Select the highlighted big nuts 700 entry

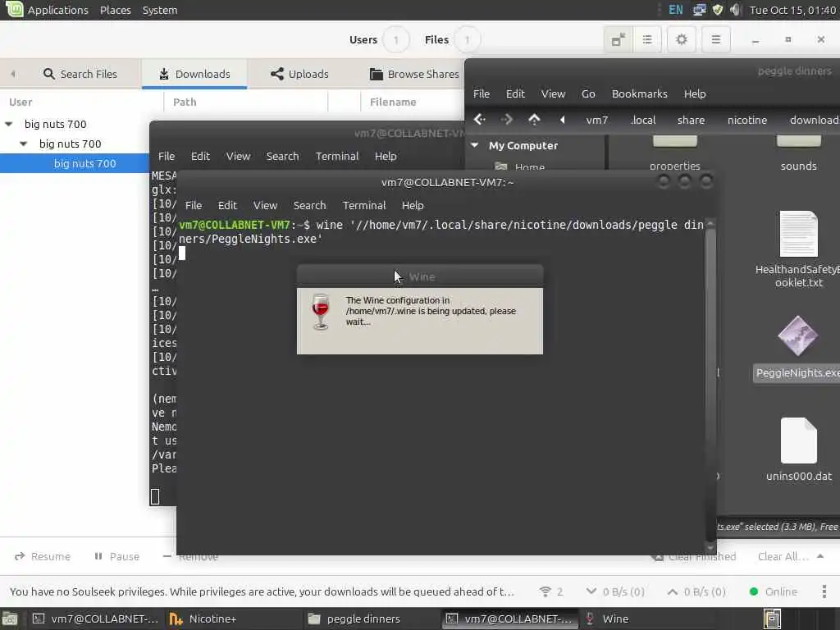[84, 163]
